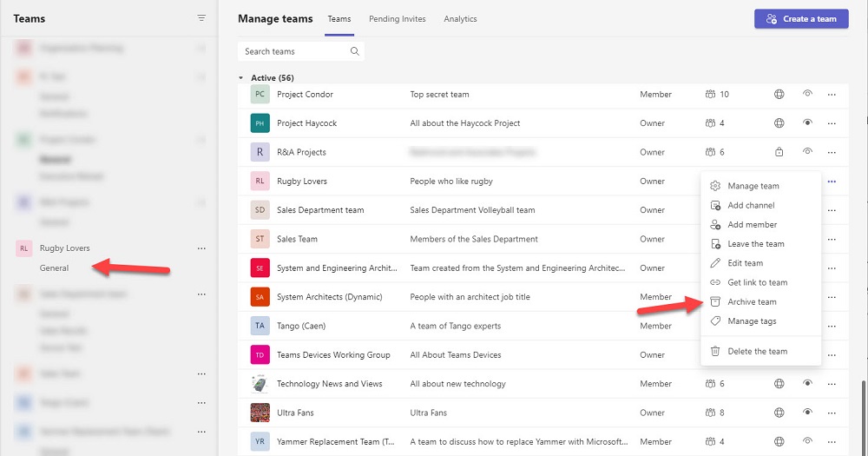The height and width of the screenshot is (456, 868).
Task: Click R&A Projects R avatar
Action: (260, 152)
